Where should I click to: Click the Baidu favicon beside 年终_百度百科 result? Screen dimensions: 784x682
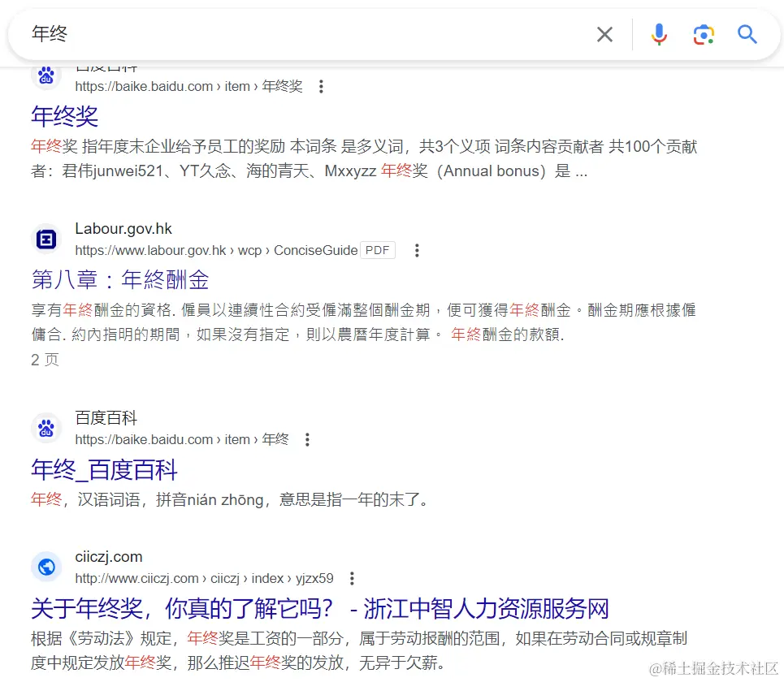pos(45,429)
